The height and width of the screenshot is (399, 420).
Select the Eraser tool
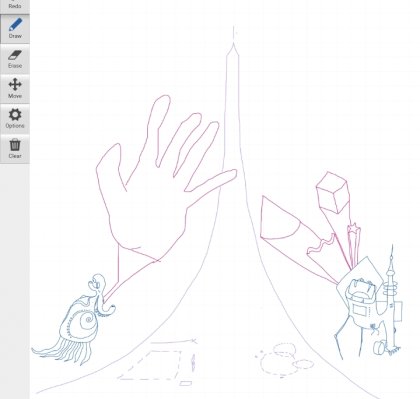coord(15,59)
